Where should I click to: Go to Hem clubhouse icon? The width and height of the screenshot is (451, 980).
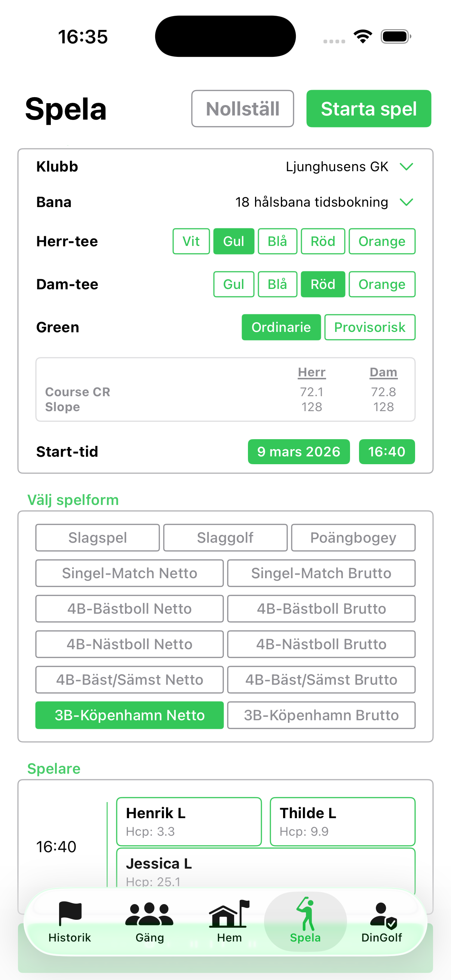229,914
